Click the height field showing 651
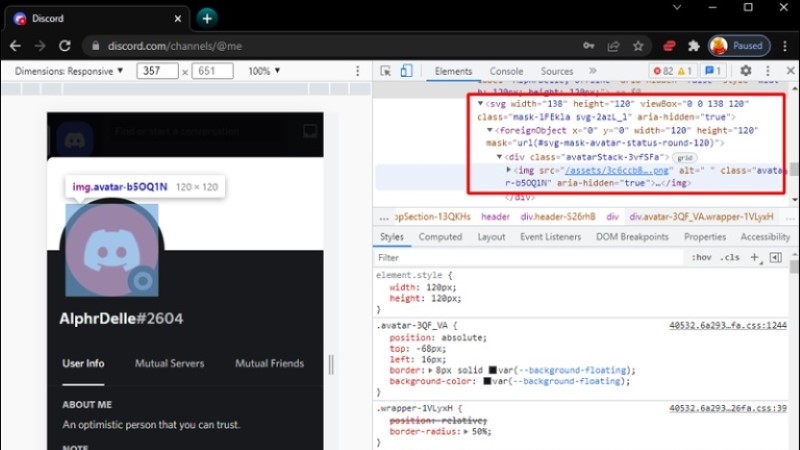 (212, 71)
